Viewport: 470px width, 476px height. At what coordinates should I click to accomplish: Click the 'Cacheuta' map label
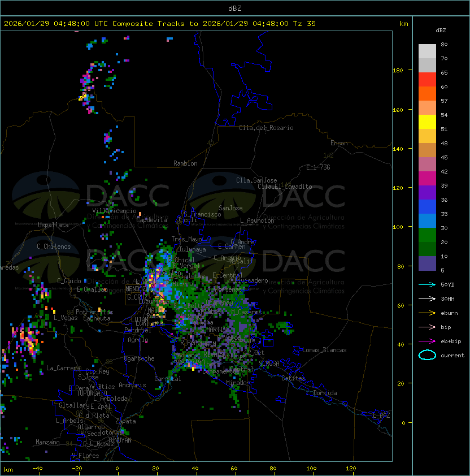coord(97,318)
